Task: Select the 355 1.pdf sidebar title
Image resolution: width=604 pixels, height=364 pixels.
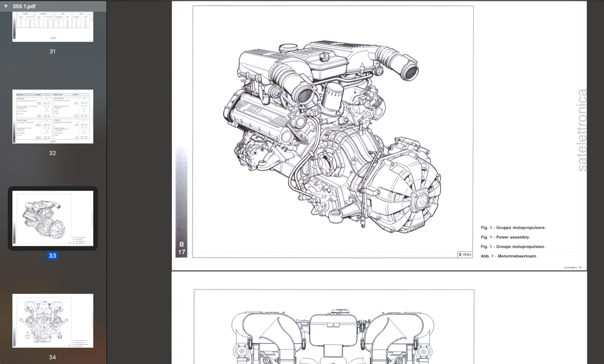Action: pyautogui.click(x=24, y=6)
